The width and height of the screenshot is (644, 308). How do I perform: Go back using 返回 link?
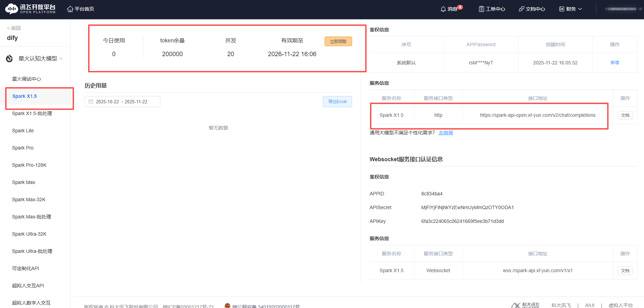14,28
